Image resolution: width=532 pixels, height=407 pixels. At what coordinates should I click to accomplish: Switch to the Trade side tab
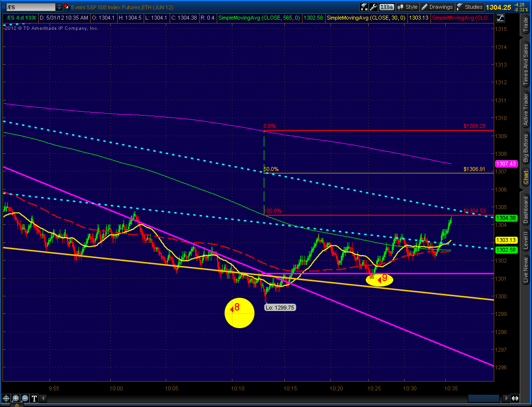click(526, 25)
